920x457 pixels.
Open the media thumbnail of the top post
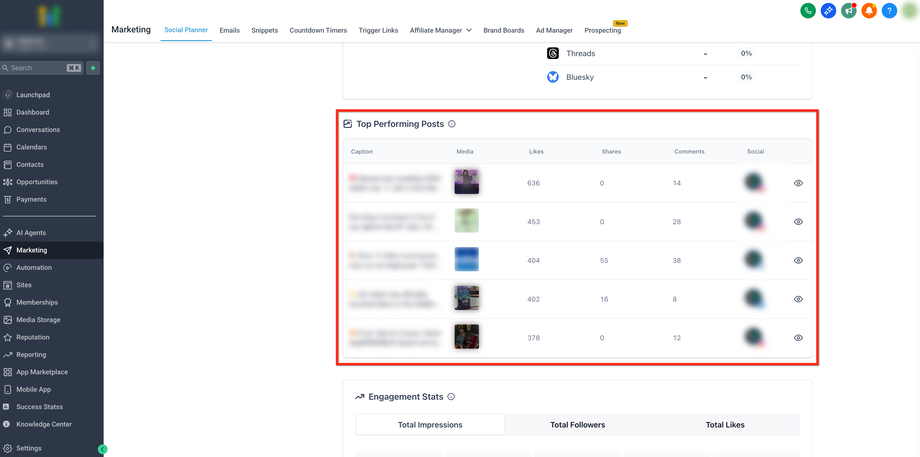tap(466, 181)
